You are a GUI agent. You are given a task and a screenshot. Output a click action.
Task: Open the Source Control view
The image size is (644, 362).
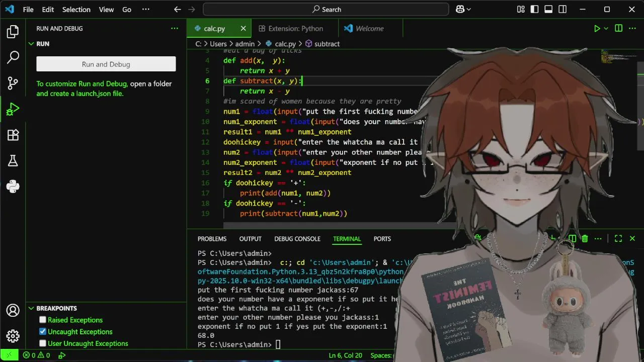click(13, 83)
